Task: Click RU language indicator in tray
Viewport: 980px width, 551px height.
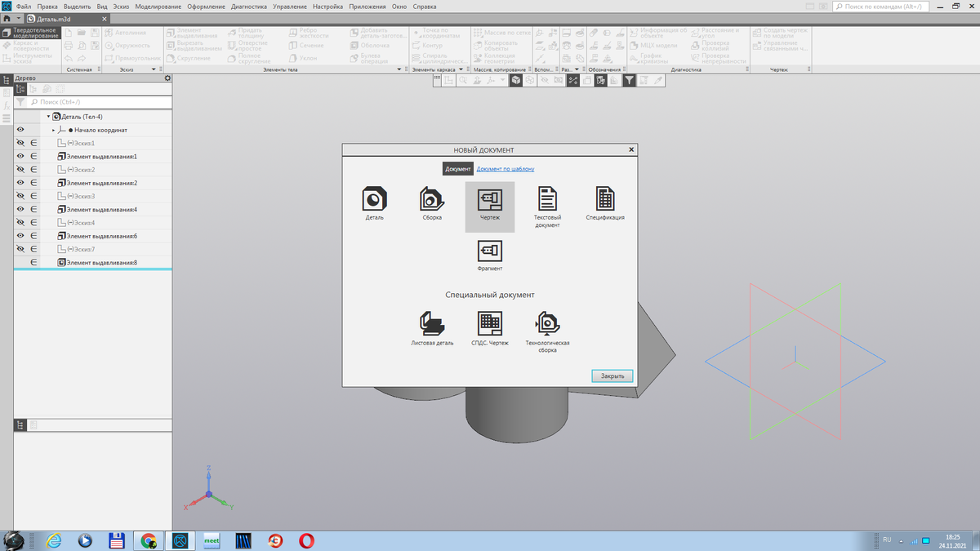Action: click(887, 540)
